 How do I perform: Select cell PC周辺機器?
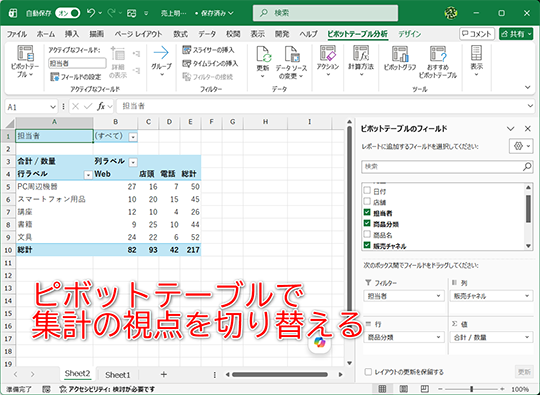point(54,187)
